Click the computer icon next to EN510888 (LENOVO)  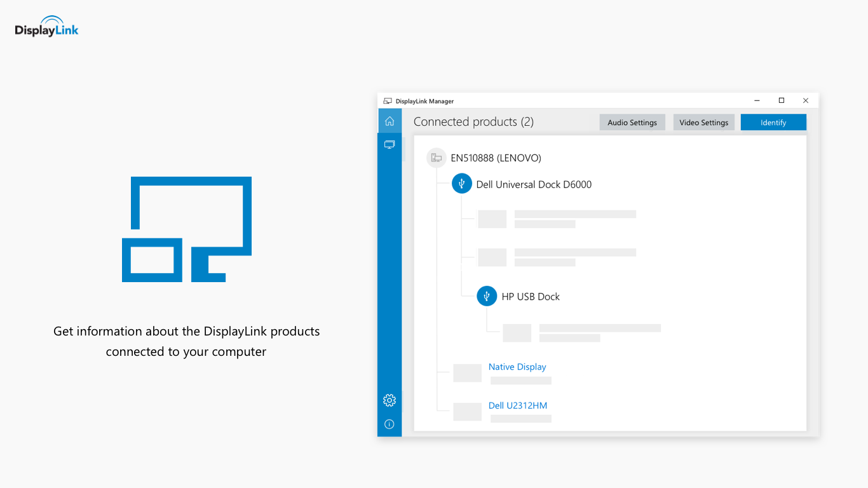436,158
